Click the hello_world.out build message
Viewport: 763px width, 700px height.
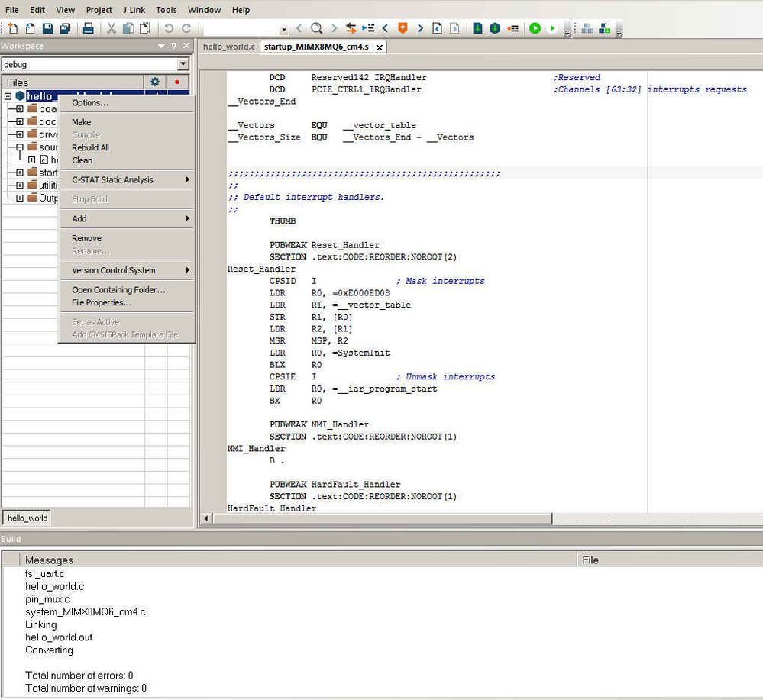point(59,637)
